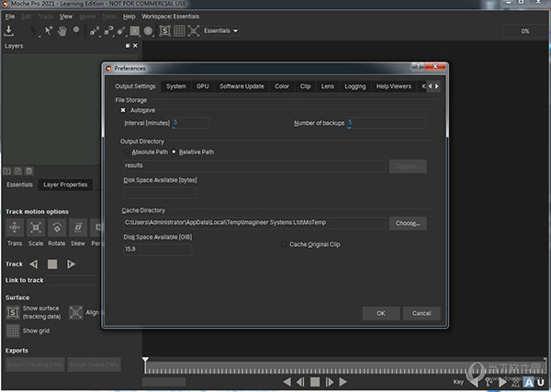
Task: Click the Cache Directory path field
Action: click(x=254, y=223)
